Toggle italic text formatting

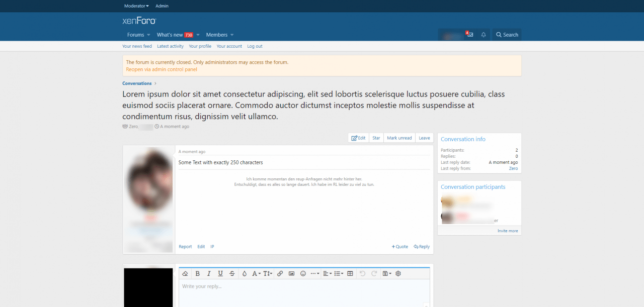(209, 274)
